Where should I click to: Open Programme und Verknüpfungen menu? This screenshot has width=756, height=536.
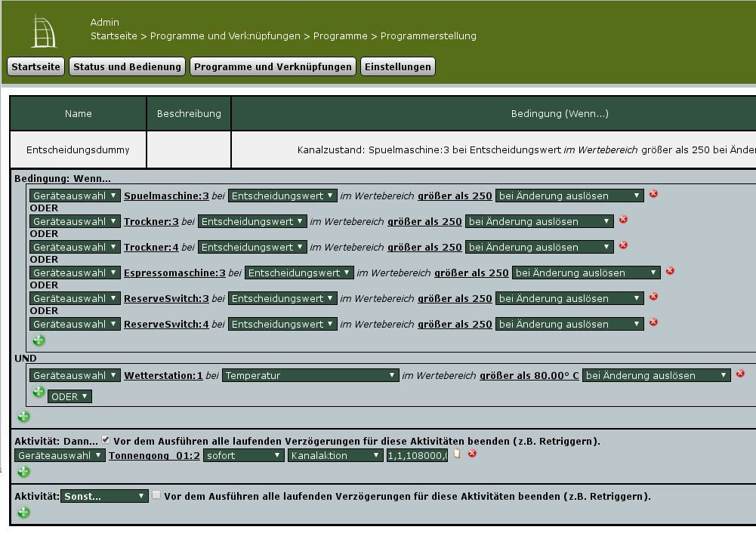pos(273,66)
